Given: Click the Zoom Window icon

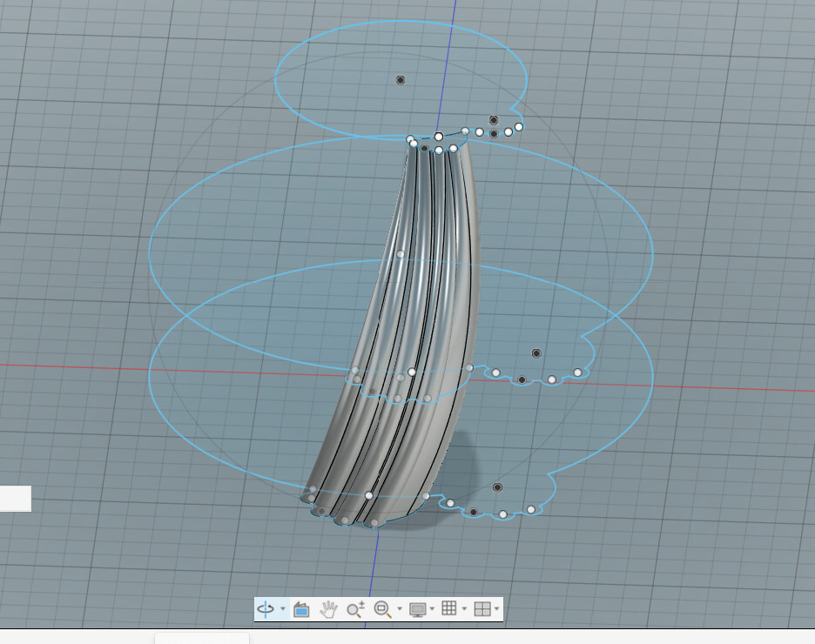Looking at the screenshot, I should (x=382, y=609).
